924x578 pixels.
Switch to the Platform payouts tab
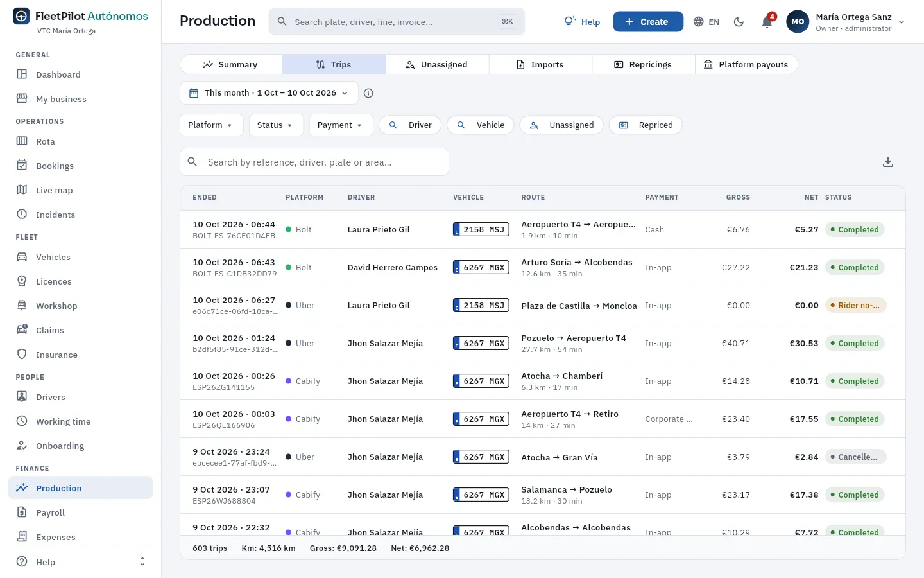tap(746, 64)
